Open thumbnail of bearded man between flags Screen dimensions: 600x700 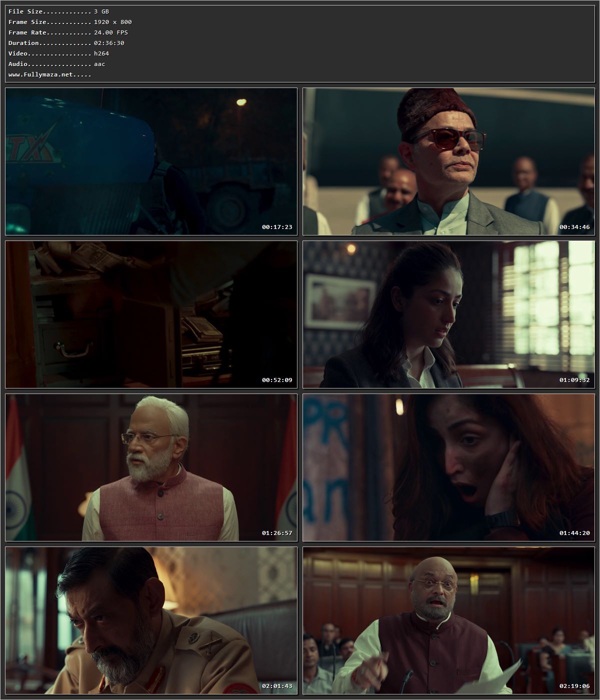click(151, 467)
